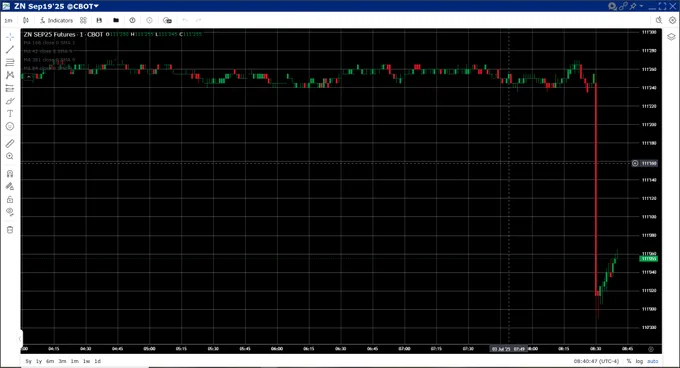Open the Indicators menu
This screenshot has height=368, width=680.
point(56,20)
